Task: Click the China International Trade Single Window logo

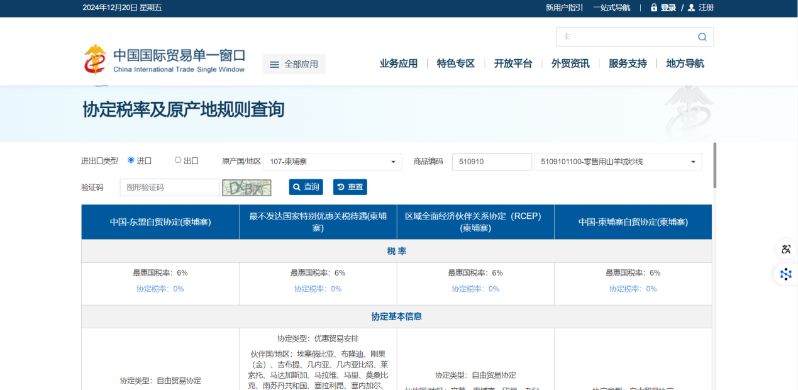Action: (x=164, y=60)
